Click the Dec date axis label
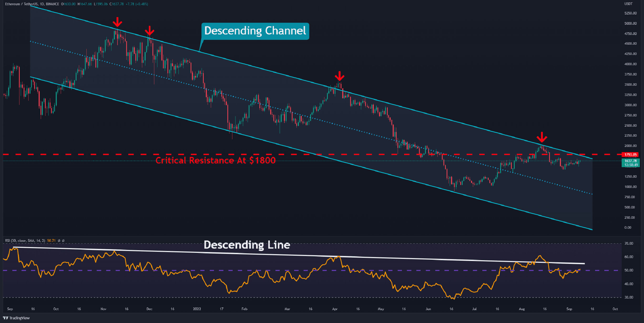This screenshot has height=323, width=644. (149, 309)
